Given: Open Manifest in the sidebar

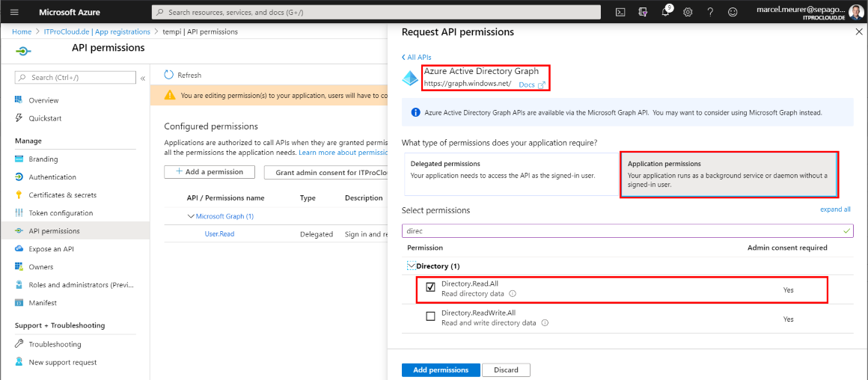Looking at the screenshot, I should tap(43, 302).
